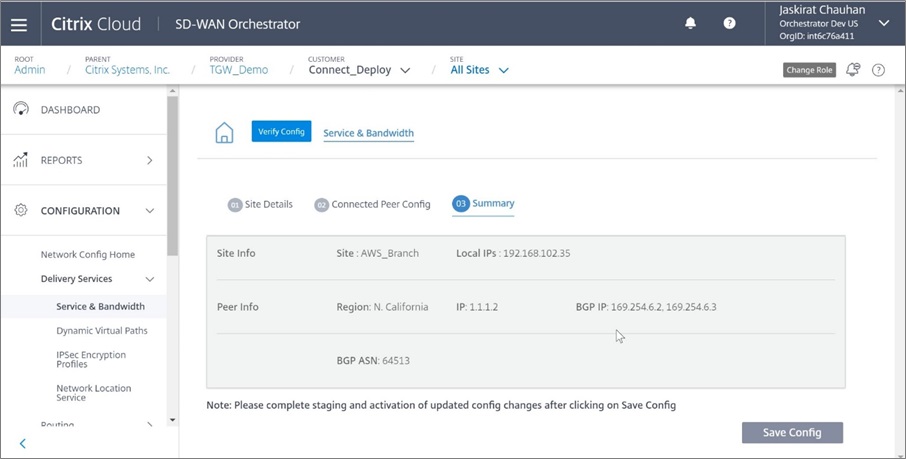906x459 pixels.
Task: Expand the Reports chevron
Action: [x=149, y=160]
